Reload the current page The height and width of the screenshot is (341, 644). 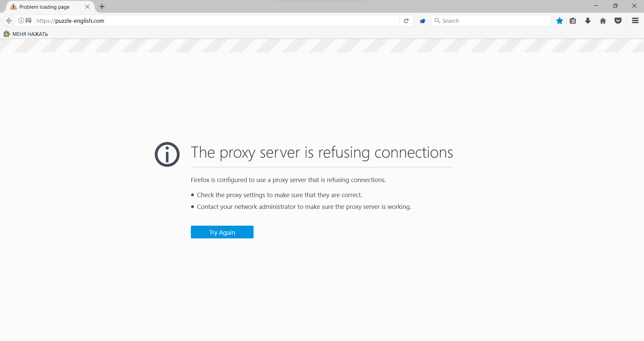pyautogui.click(x=406, y=21)
